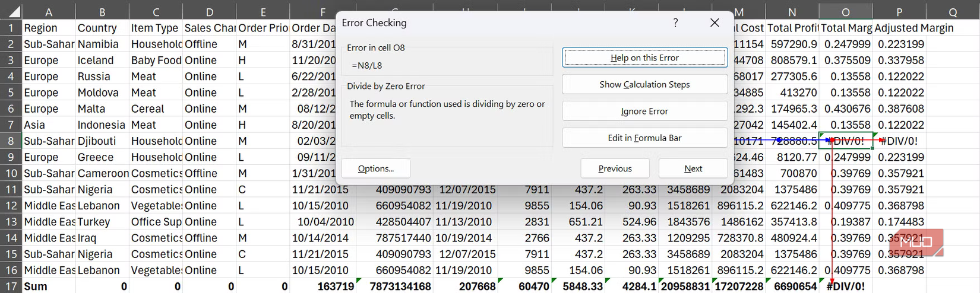Select the Turkey cell
Screen dimensions: 980x293
(102, 222)
